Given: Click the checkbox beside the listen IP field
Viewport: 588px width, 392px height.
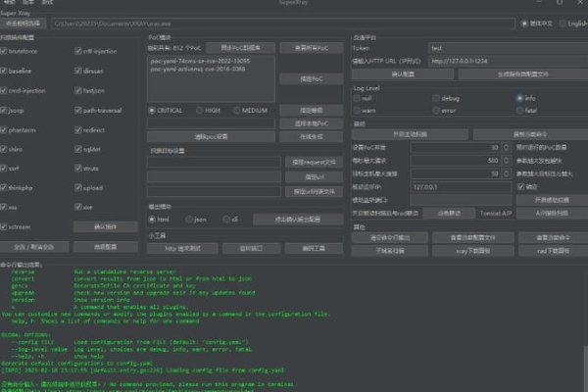Looking at the screenshot, I should [520, 187].
